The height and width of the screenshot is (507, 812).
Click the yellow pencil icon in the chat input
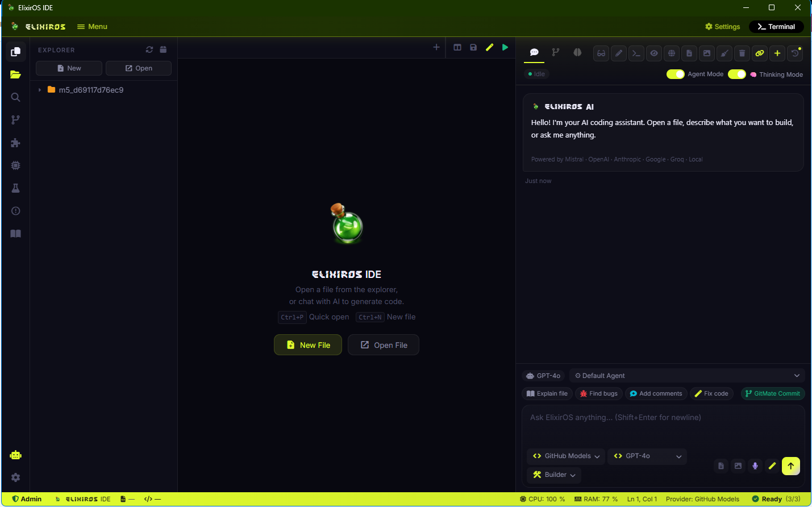point(772,466)
